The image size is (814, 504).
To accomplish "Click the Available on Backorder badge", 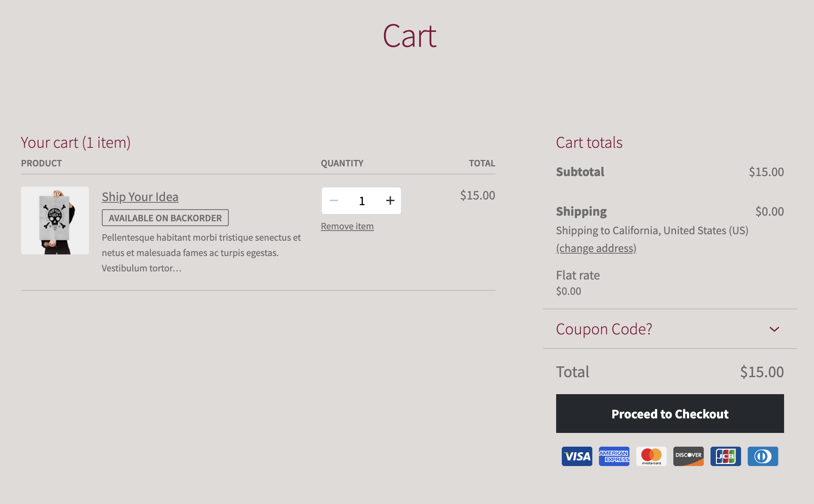I will (165, 217).
